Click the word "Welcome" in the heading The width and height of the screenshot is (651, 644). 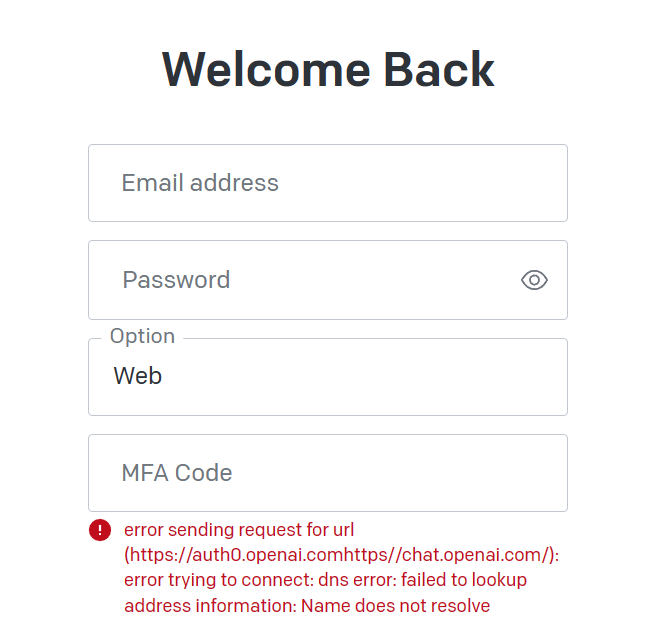pos(266,69)
